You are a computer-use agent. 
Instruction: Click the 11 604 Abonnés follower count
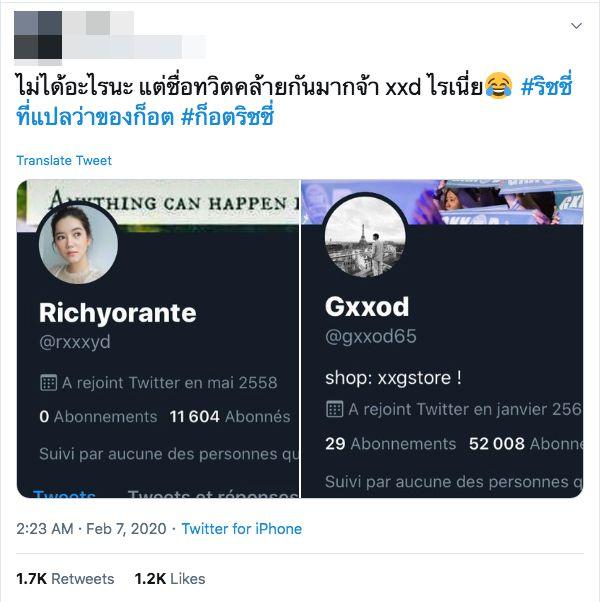[x=230, y=417]
